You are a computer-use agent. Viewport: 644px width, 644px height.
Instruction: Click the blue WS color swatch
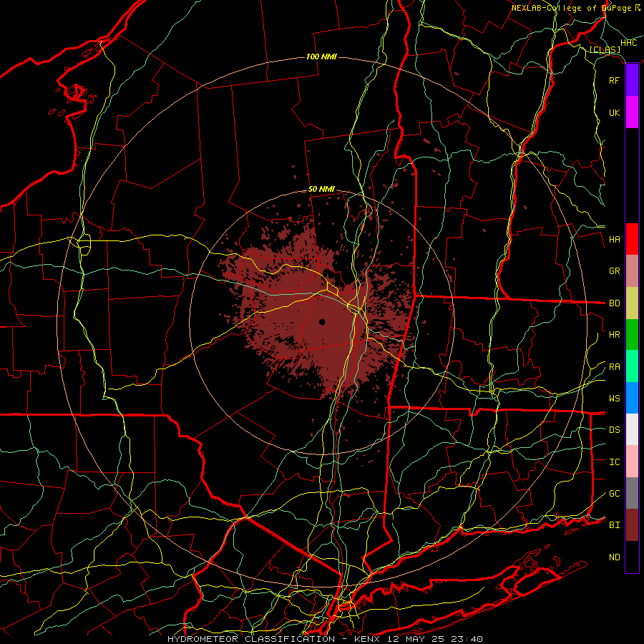pos(632,398)
